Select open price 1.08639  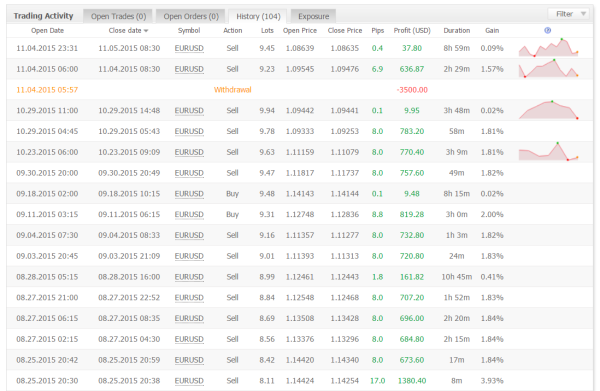(x=300, y=48)
